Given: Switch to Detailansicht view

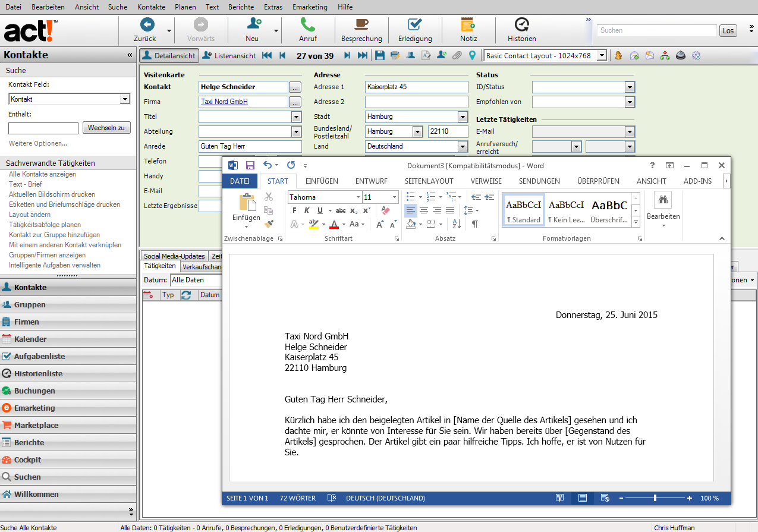Looking at the screenshot, I should point(168,55).
